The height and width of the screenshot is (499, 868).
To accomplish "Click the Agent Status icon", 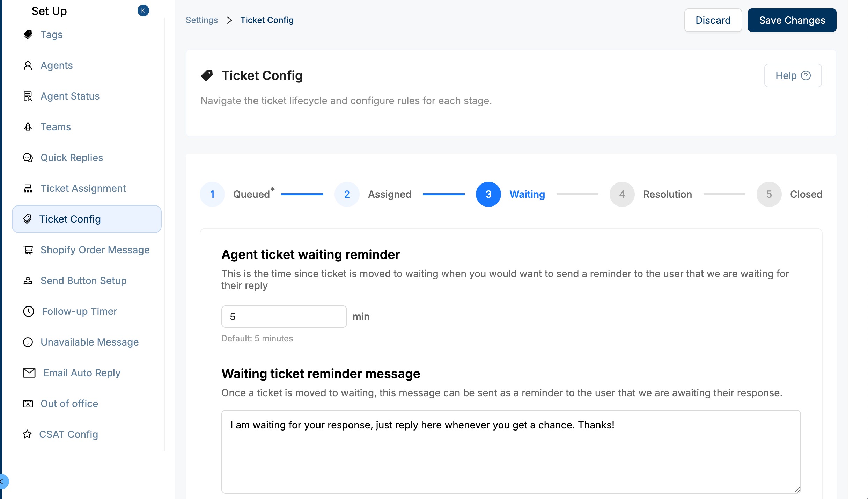I will tap(28, 96).
